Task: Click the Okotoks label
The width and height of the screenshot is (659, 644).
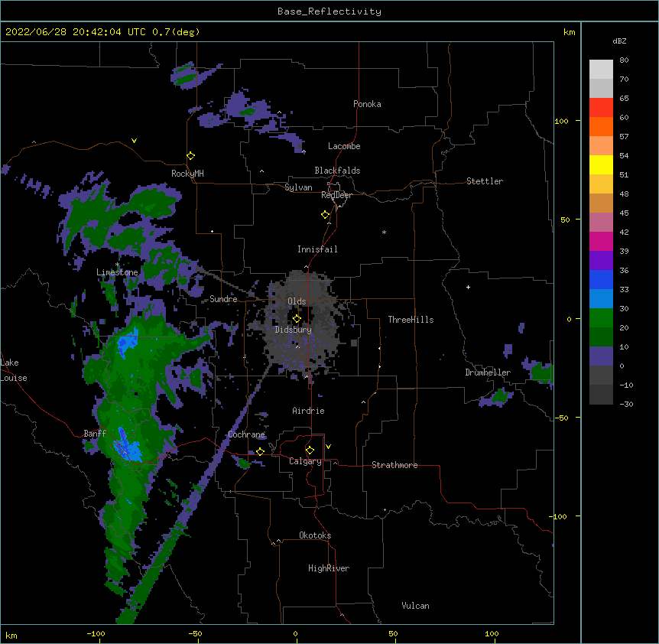Action: (315, 535)
